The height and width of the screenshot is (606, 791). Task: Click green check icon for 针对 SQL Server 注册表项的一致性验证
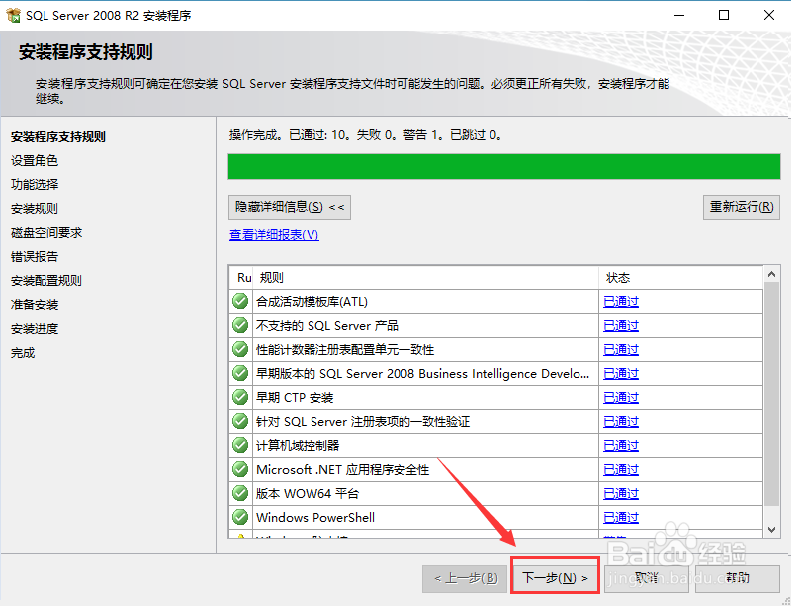click(240, 421)
